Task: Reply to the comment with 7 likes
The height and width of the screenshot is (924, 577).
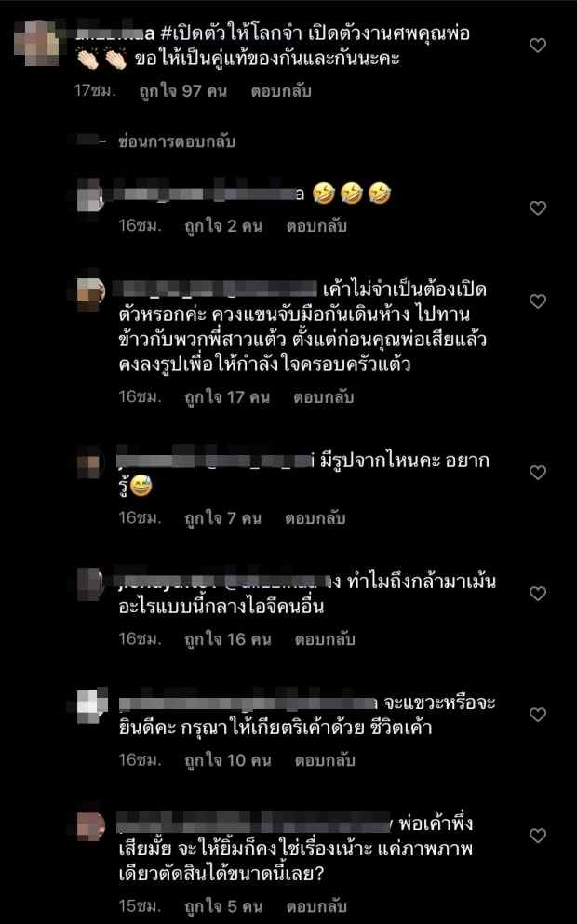Action: tap(315, 518)
